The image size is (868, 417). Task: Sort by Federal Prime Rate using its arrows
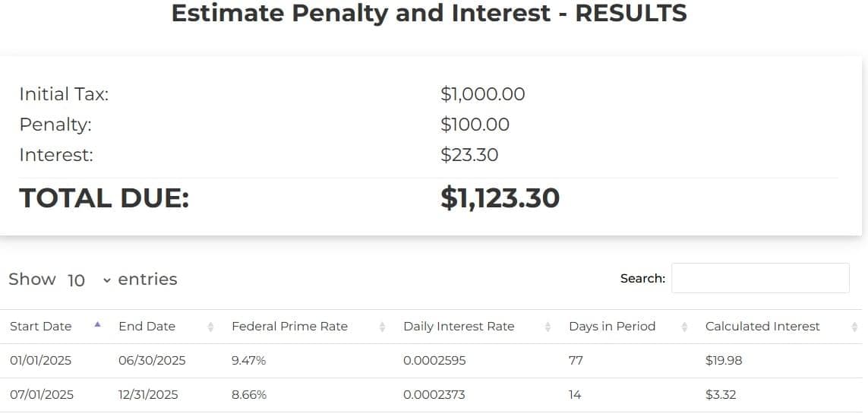point(382,327)
